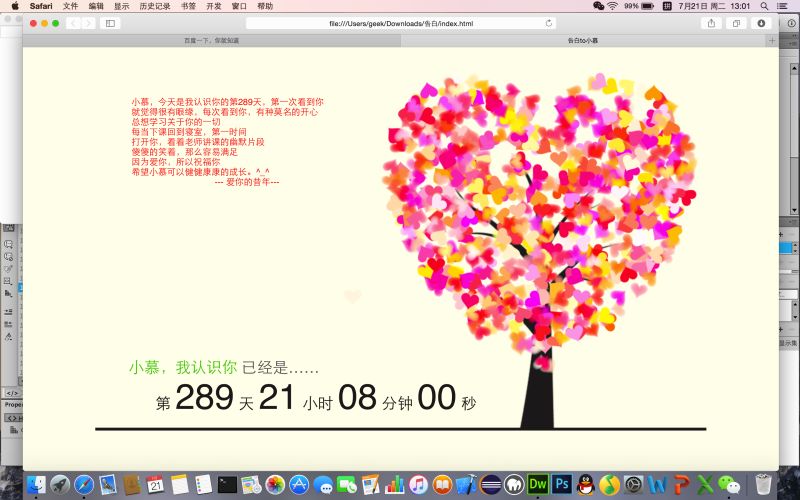Open Calendar icon showing 21
The width and height of the screenshot is (800, 500).
click(156, 484)
